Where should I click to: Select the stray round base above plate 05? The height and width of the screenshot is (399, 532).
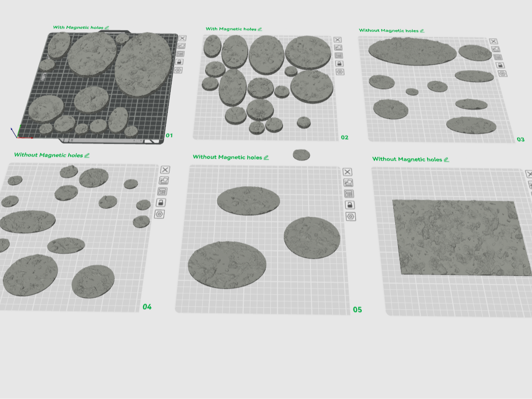pyautogui.click(x=301, y=155)
